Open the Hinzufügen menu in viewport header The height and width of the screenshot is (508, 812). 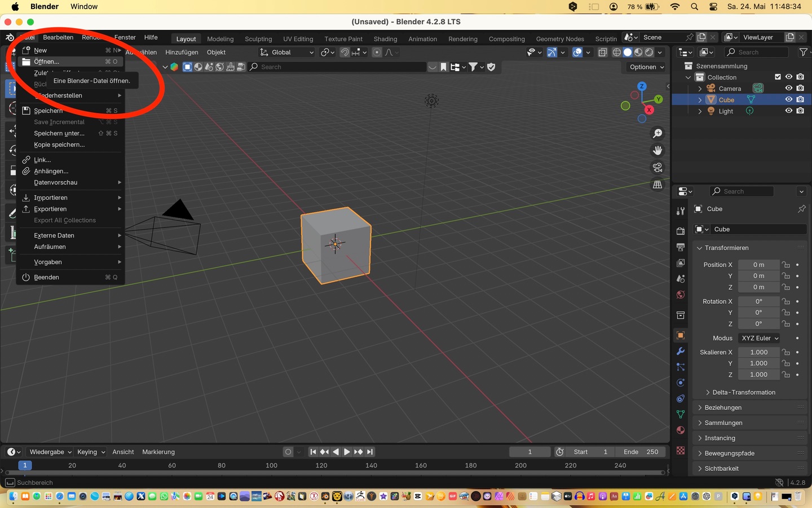point(182,52)
